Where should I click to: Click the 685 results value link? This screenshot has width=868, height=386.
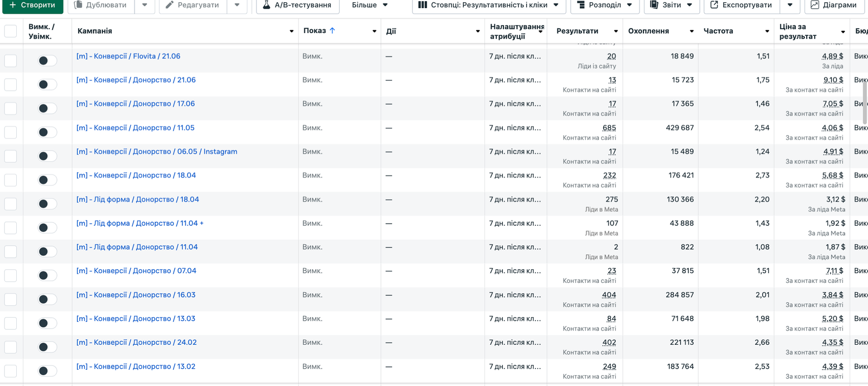point(609,128)
